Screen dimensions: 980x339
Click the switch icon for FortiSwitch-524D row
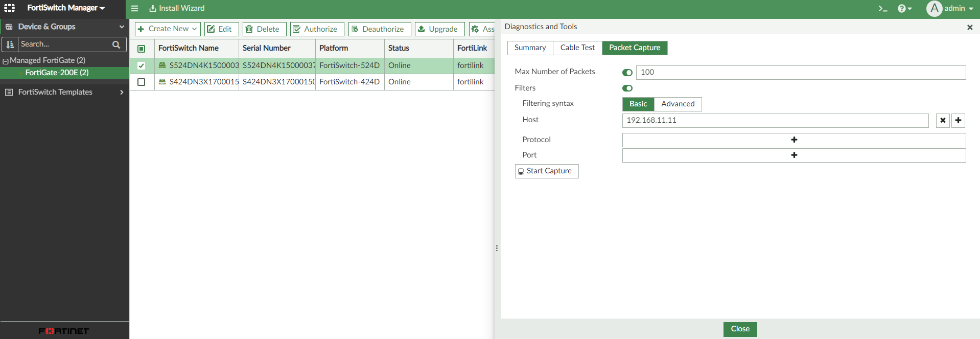(162, 65)
